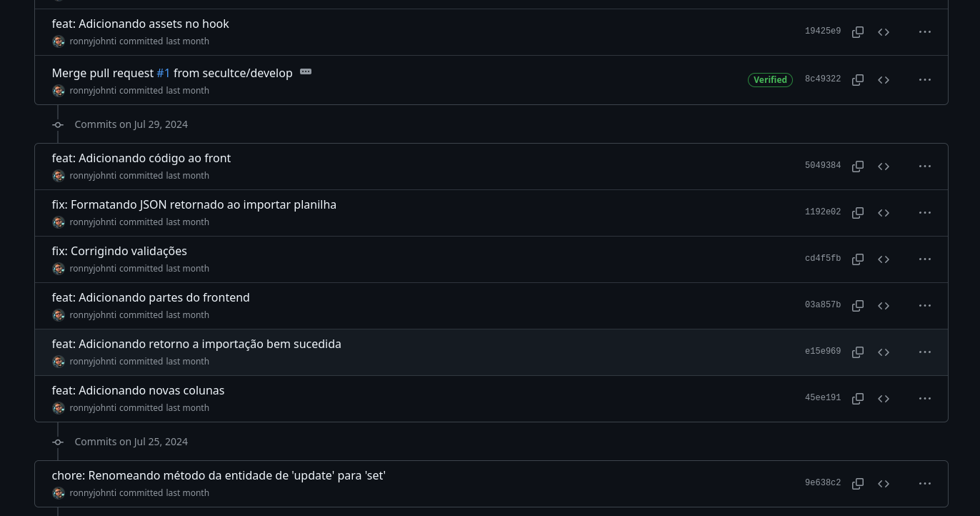Image resolution: width=980 pixels, height=516 pixels.
Task: Open ronnyjohnti author link under 'Adicionando partes do frontend'
Action: [93, 315]
